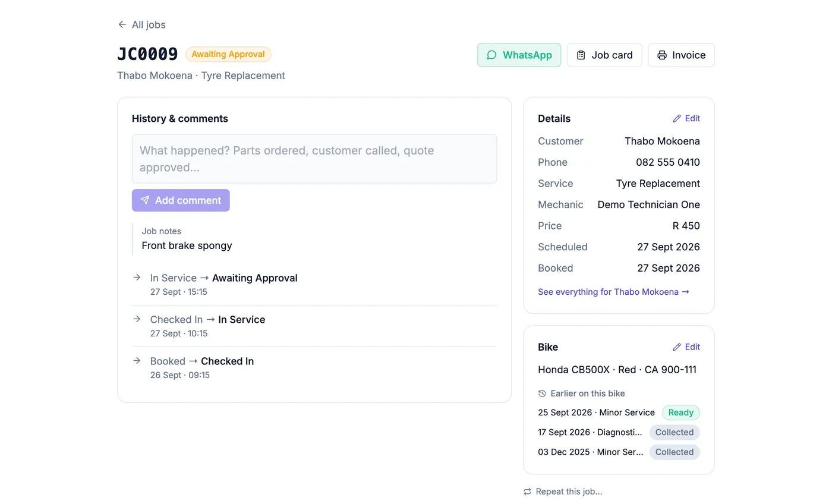Click arrow icon of Booked to Checked In entry
The height and width of the screenshot is (504, 832).
coord(137,361)
